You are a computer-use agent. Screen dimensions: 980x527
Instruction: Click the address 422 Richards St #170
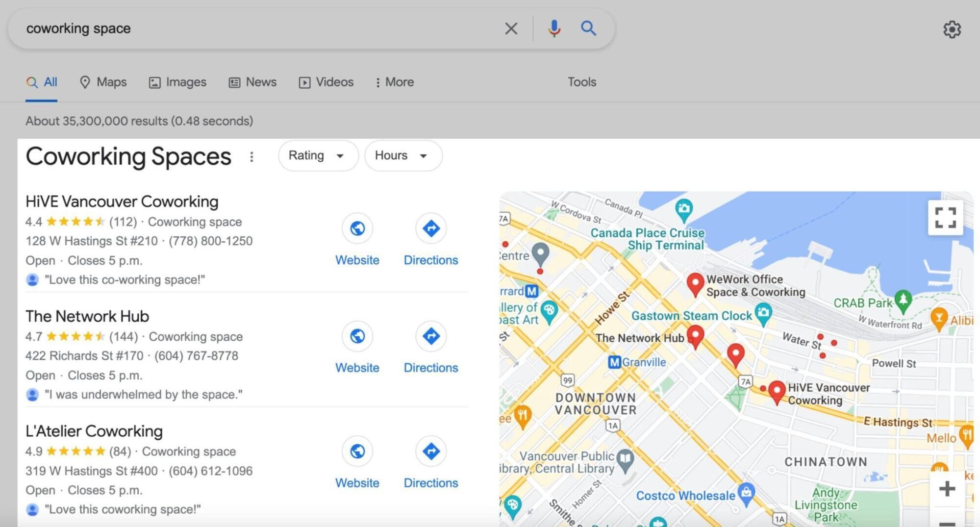(x=84, y=356)
